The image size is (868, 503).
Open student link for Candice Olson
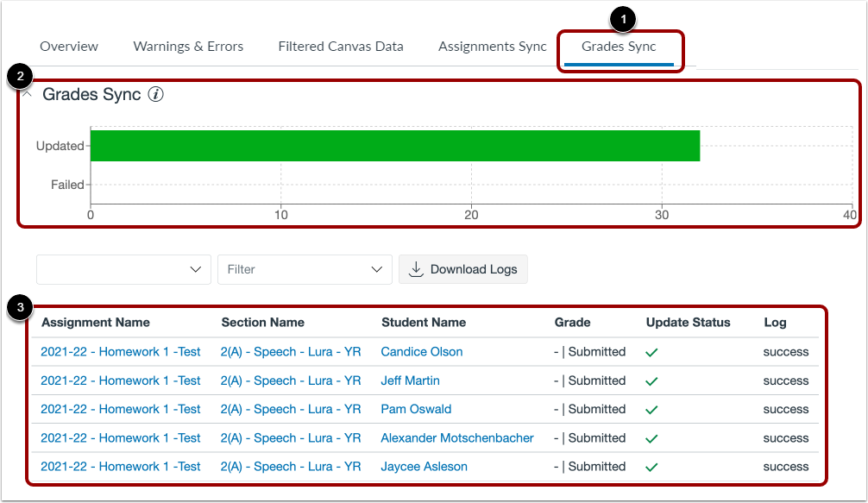tap(421, 352)
